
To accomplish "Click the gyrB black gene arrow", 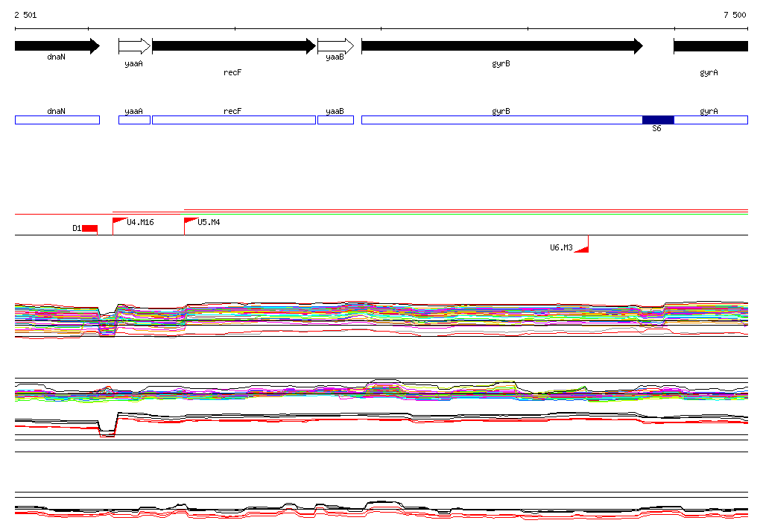I will tap(502, 46).
